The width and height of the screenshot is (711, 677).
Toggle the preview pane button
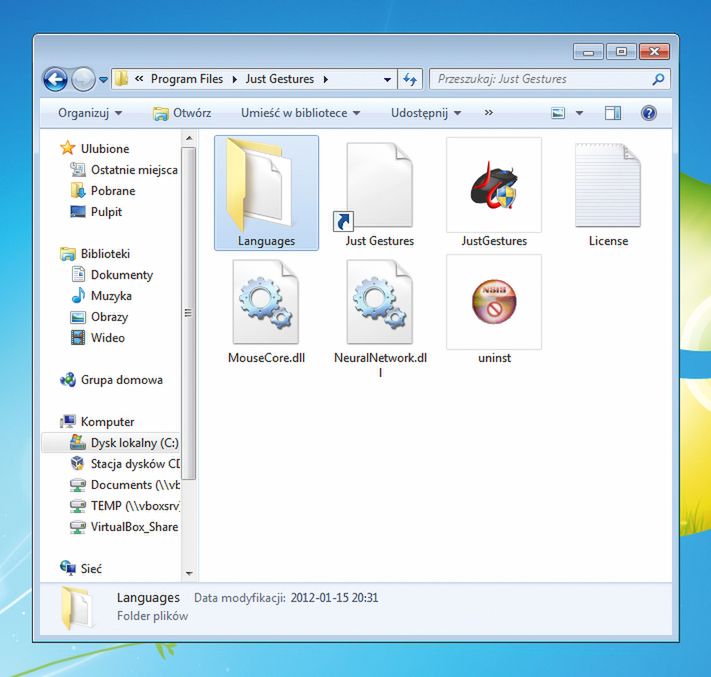(x=613, y=113)
